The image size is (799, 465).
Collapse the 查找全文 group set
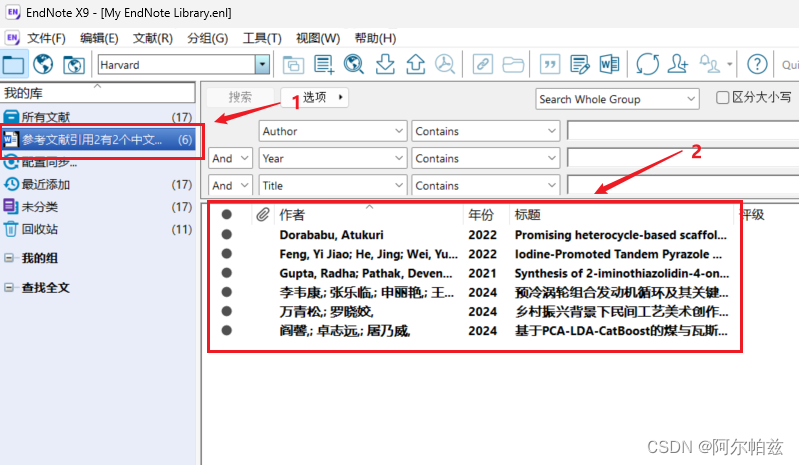[8, 288]
